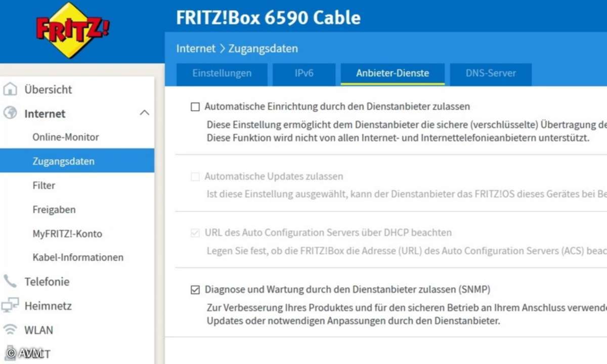Enable automatic setup by service provider checkbox
The image size is (607, 364).
tap(195, 107)
